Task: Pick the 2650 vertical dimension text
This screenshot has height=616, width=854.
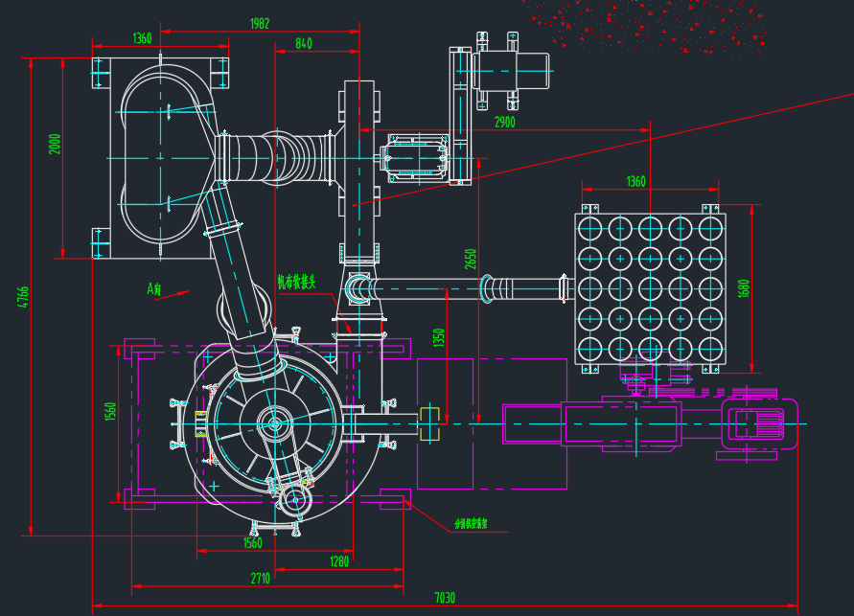Action: click(x=471, y=259)
